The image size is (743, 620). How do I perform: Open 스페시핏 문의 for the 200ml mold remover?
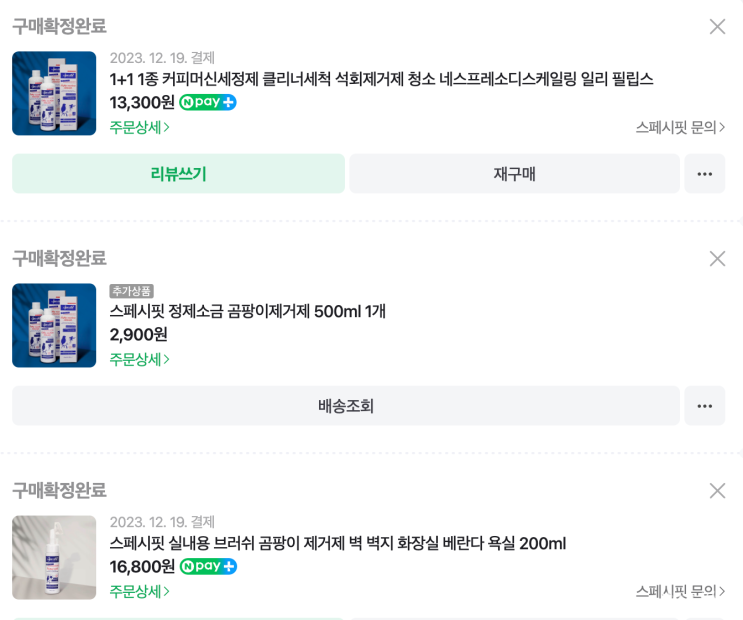point(680,591)
